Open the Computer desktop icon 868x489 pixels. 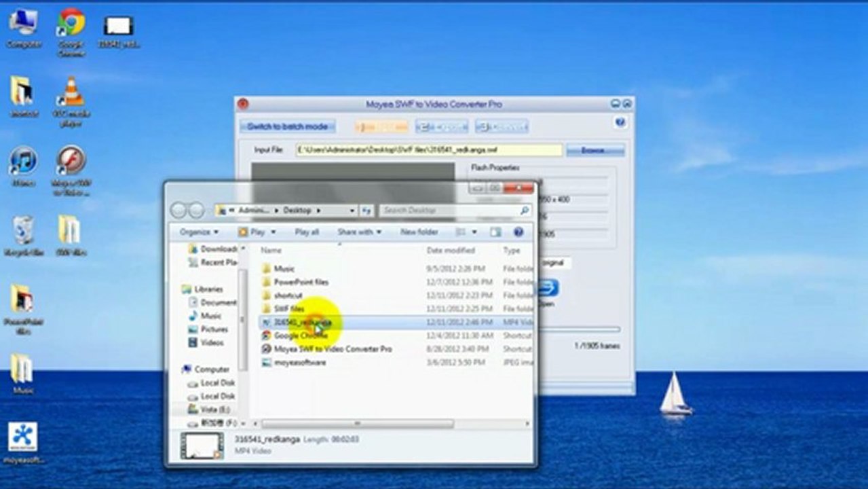(x=24, y=29)
